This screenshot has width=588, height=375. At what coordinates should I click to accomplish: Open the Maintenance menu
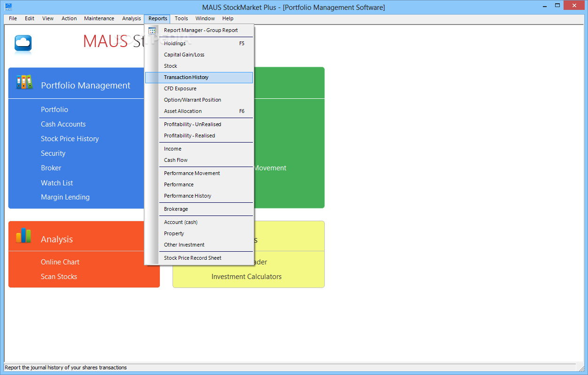[x=99, y=19]
